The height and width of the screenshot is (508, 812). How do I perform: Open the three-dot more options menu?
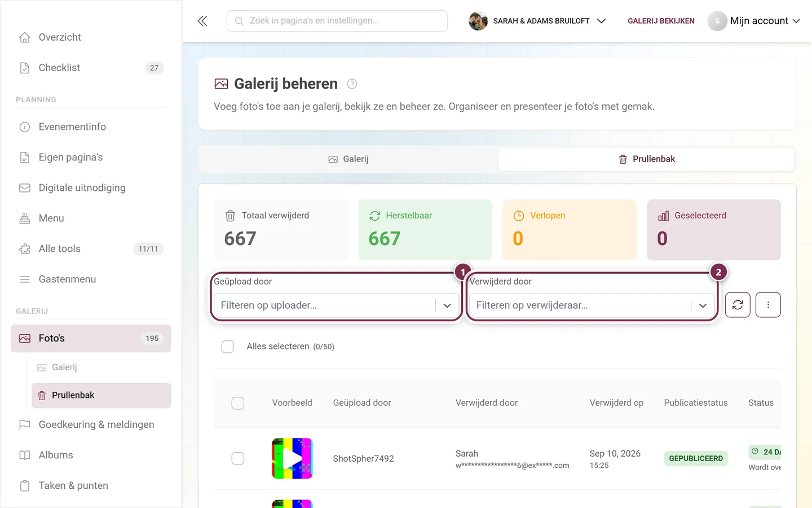coord(768,305)
